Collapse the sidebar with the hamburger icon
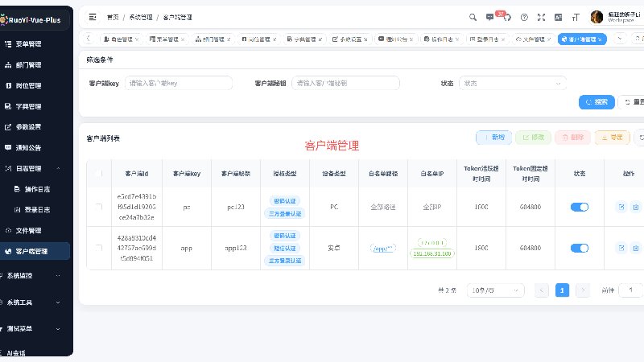 pyautogui.click(x=93, y=17)
